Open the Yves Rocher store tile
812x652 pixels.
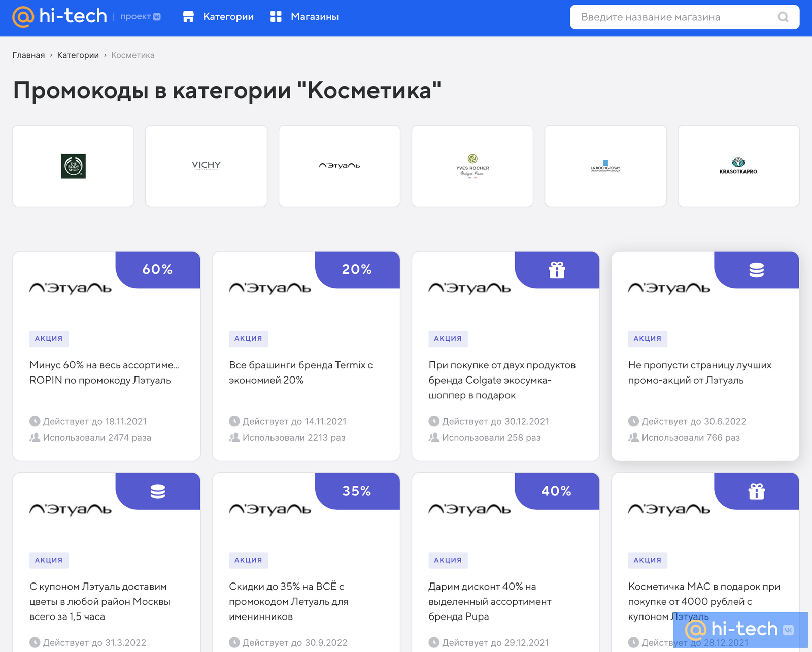click(x=472, y=166)
